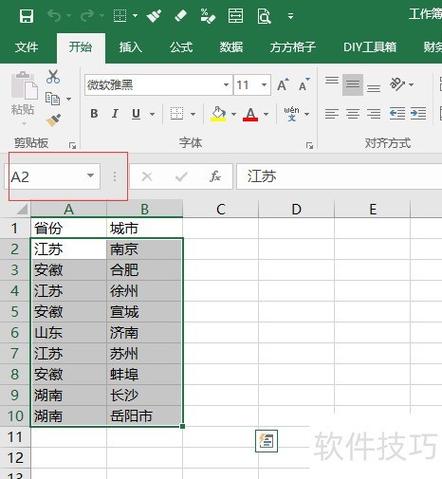Open the font color dropdown arrow

266,114
